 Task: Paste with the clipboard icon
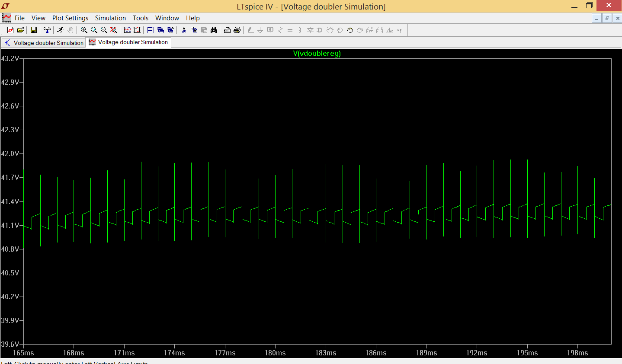point(204,30)
